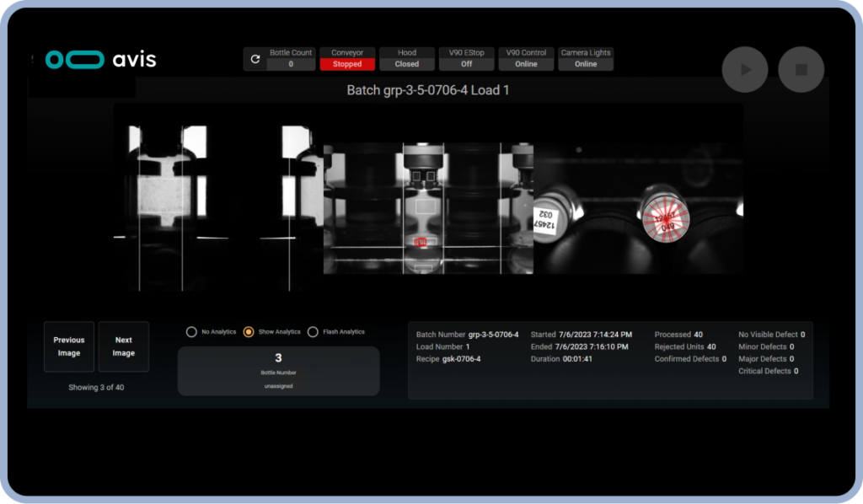Image resolution: width=863 pixels, height=504 pixels.
Task: Enable the Flash Analytics radio option
Action: click(314, 332)
